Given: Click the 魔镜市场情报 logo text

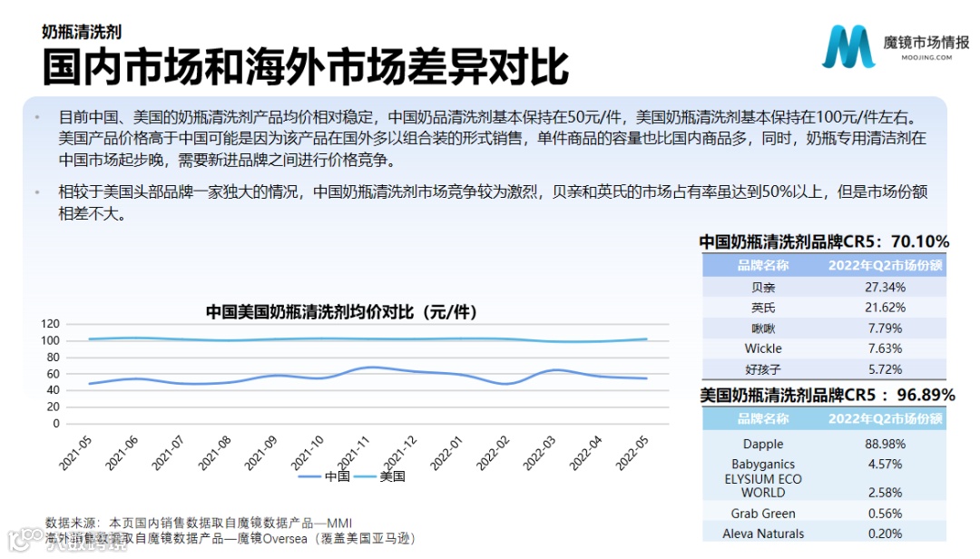Looking at the screenshot, I should (x=926, y=42).
